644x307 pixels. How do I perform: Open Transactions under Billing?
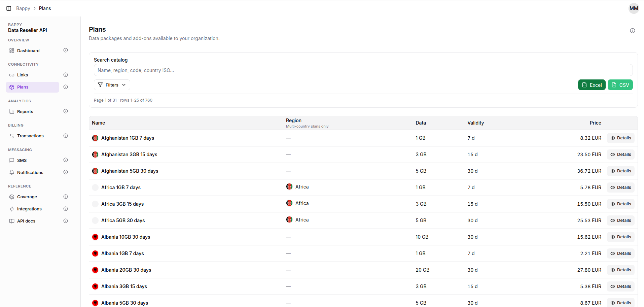click(x=32, y=136)
